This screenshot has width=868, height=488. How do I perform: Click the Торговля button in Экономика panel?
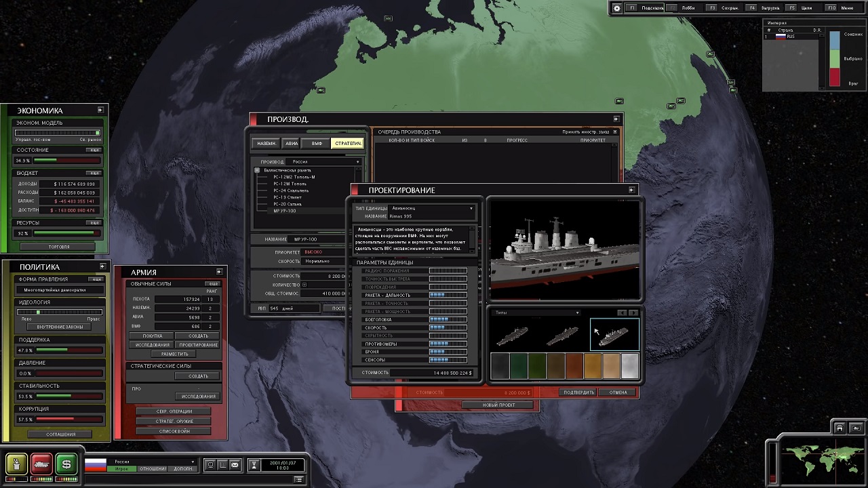(x=59, y=247)
